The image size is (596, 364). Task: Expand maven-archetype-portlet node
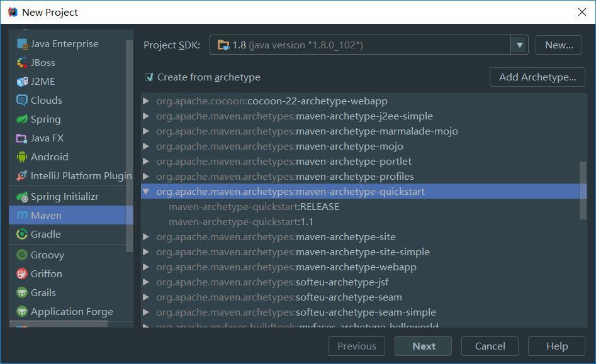(145, 162)
